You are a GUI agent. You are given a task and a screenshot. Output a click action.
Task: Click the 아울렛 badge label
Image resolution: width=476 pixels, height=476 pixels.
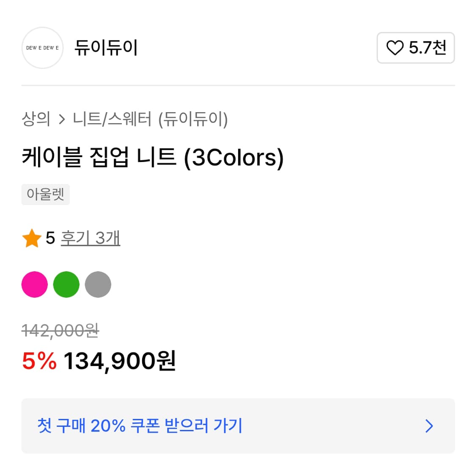45,195
